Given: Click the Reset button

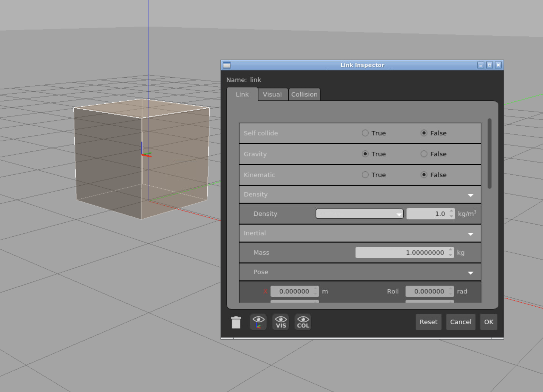Looking at the screenshot, I should coord(428,322).
